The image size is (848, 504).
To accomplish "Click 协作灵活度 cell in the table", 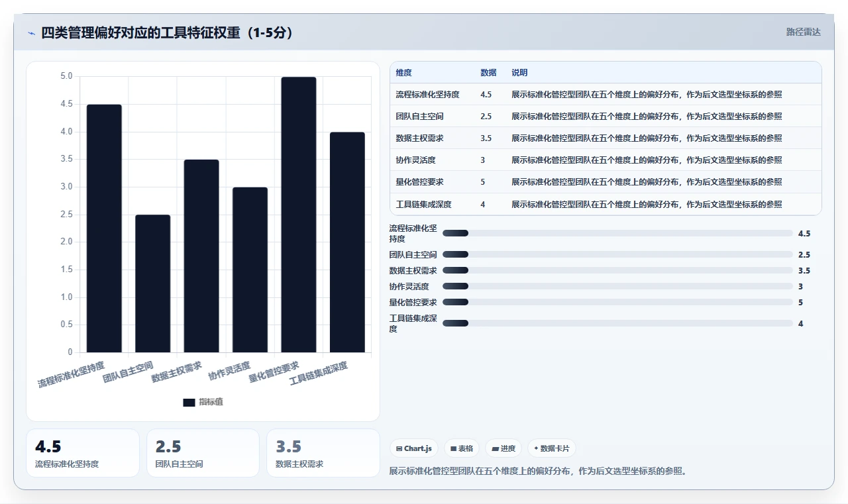I will (x=415, y=160).
